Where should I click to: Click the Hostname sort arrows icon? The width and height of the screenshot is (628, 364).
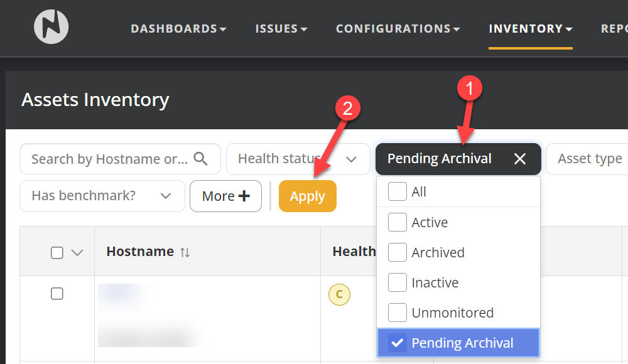185,252
